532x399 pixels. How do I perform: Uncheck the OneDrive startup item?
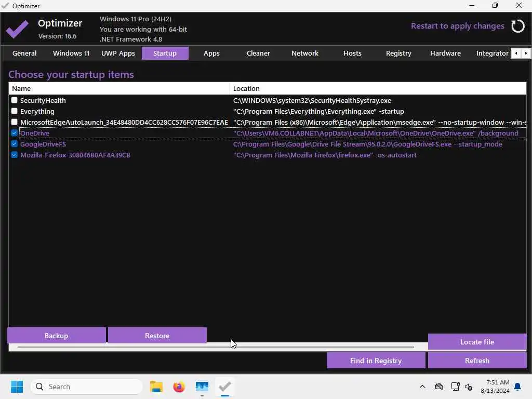pos(14,132)
